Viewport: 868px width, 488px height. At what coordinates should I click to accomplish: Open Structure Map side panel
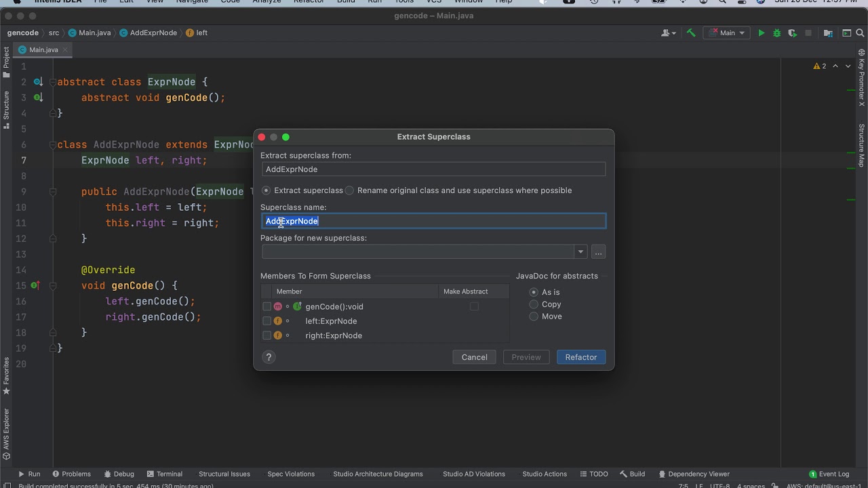coord(862,145)
